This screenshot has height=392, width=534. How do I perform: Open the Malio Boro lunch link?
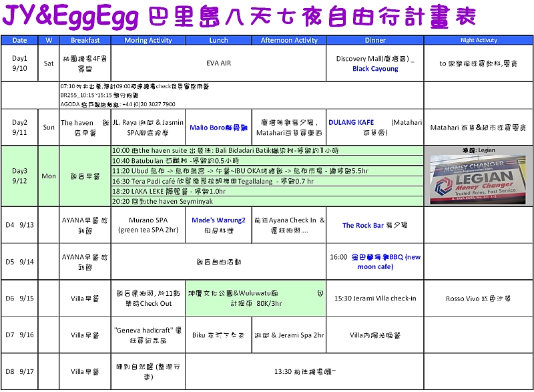[x=219, y=128]
